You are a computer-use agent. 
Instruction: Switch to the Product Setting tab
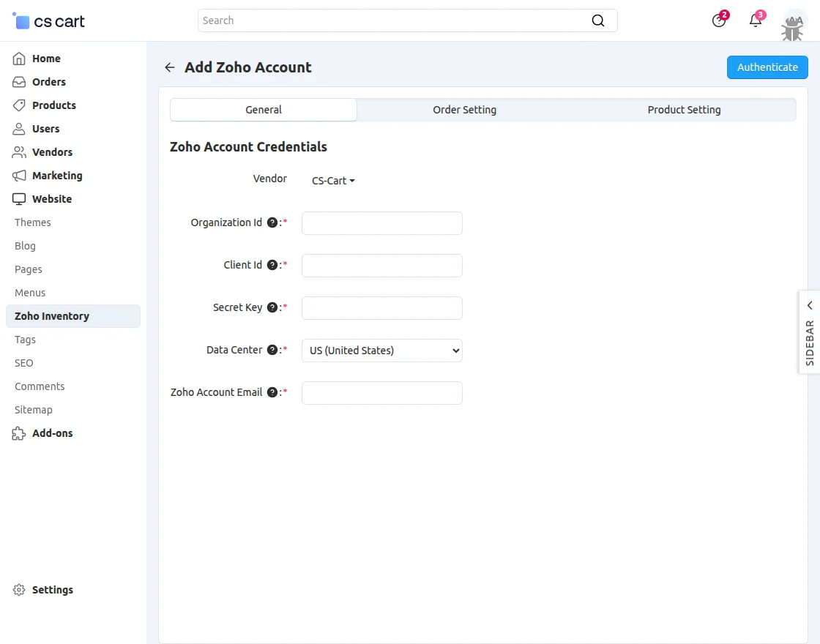click(684, 110)
